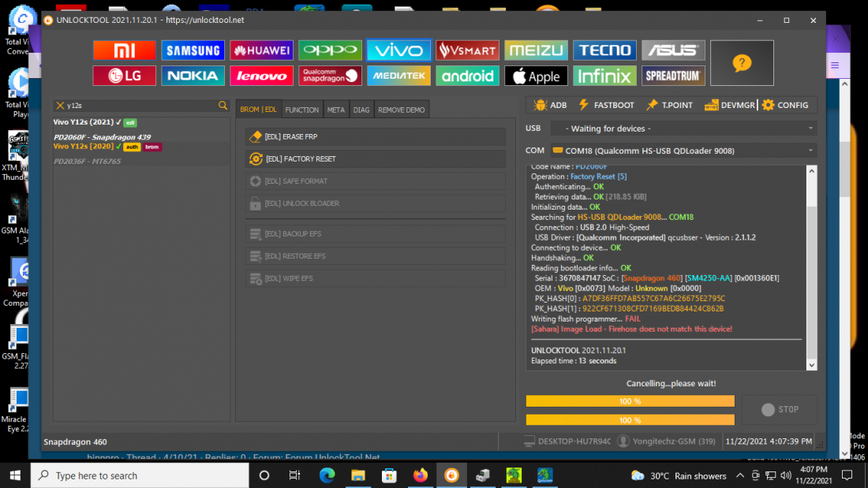Image resolution: width=868 pixels, height=488 pixels.
Task: Pick the Infinix brand icon
Action: [x=604, y=76]
